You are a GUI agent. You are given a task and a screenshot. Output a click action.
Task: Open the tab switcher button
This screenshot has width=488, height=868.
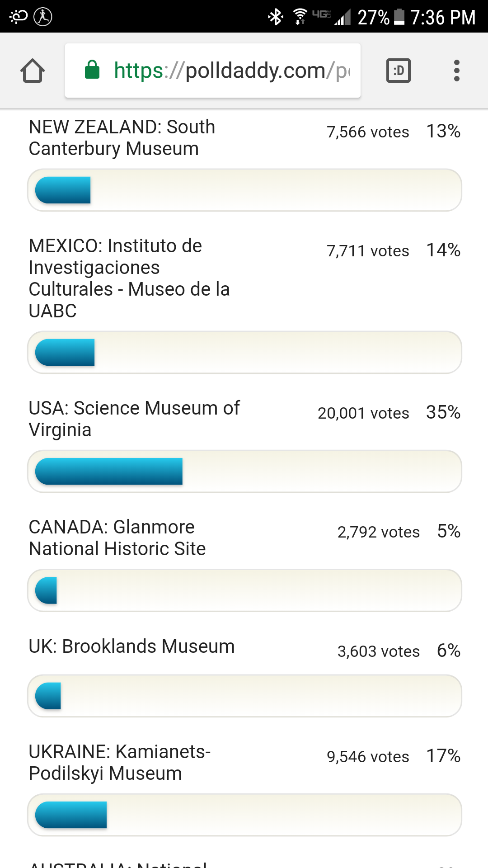398,71
